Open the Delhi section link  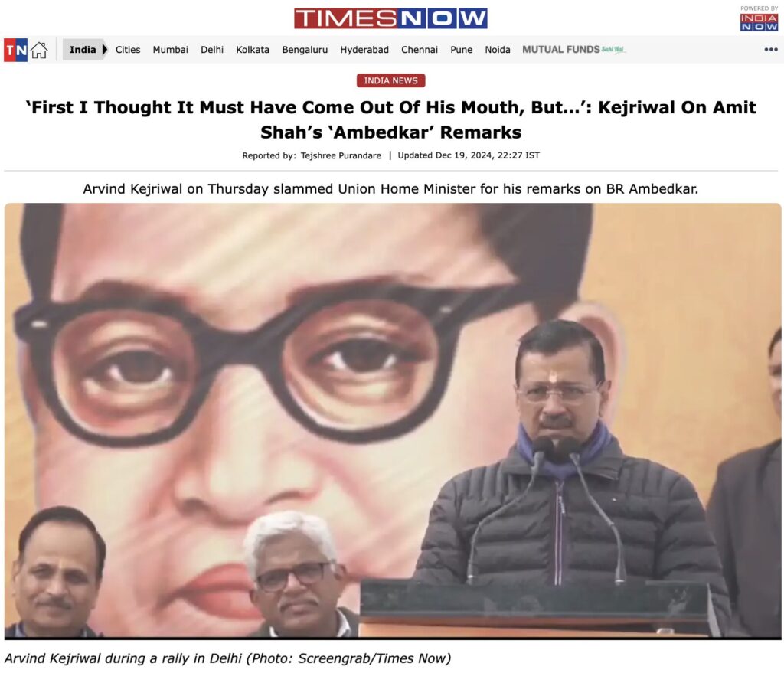212,50
